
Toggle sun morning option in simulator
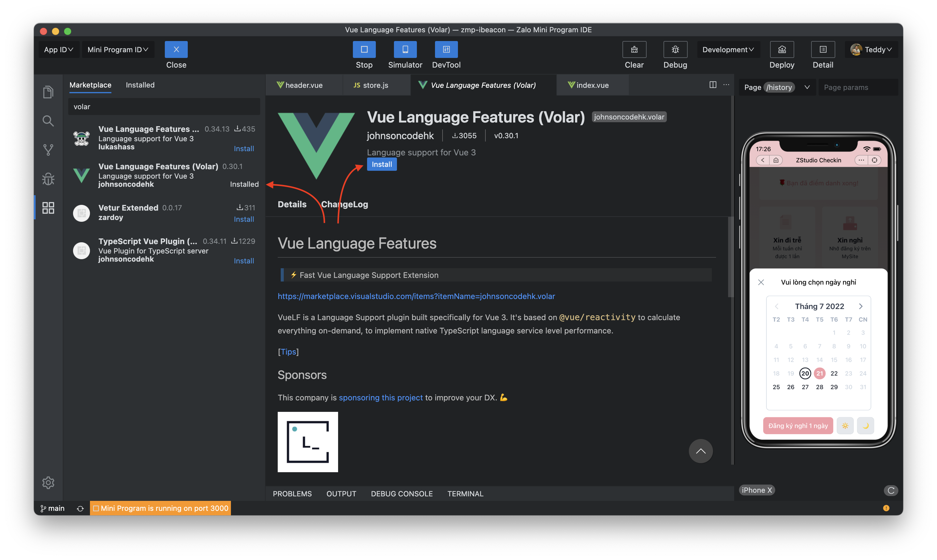[845, 426]
